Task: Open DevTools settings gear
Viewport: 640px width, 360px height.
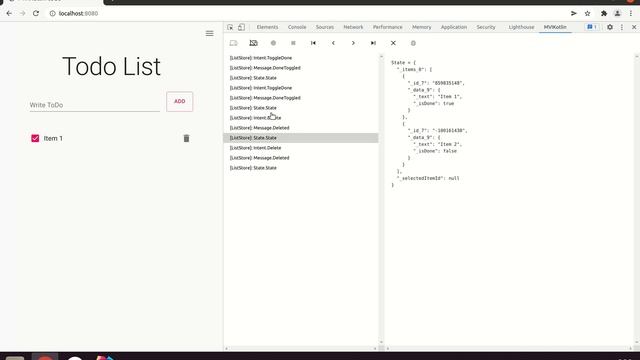Action: pyautogui.click(x=610, y=27)
